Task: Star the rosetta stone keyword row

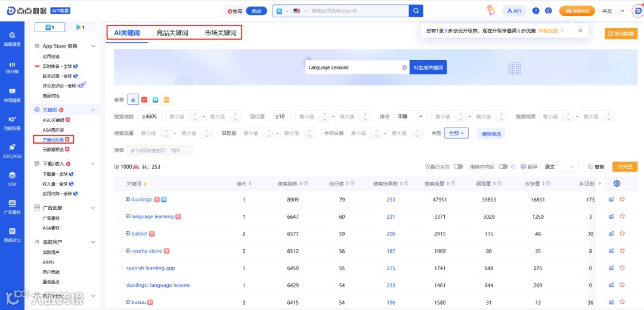Action: point(622,250)
